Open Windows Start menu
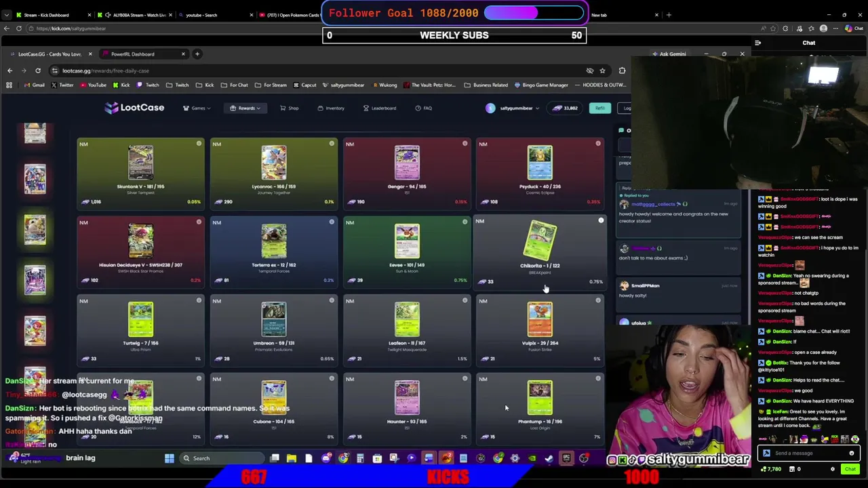The width and height of the screenshot is (868, 488). point(170,458)
